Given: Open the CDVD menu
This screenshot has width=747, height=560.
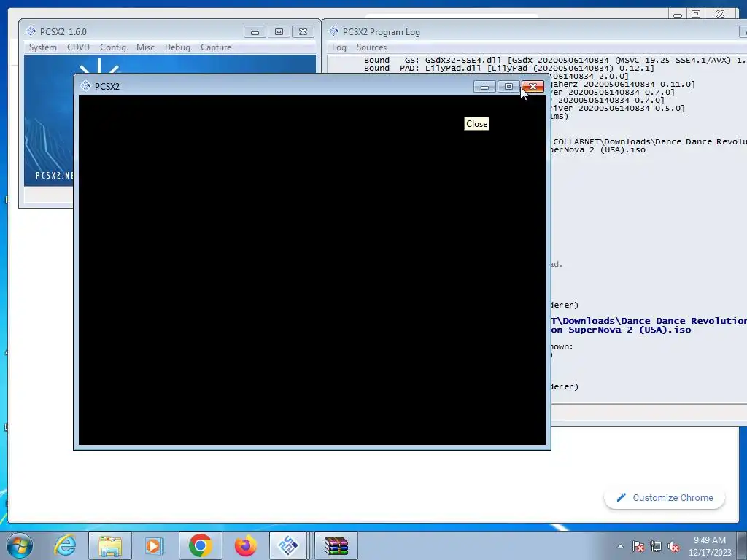Looking at the screenshot, I should 78,47.
